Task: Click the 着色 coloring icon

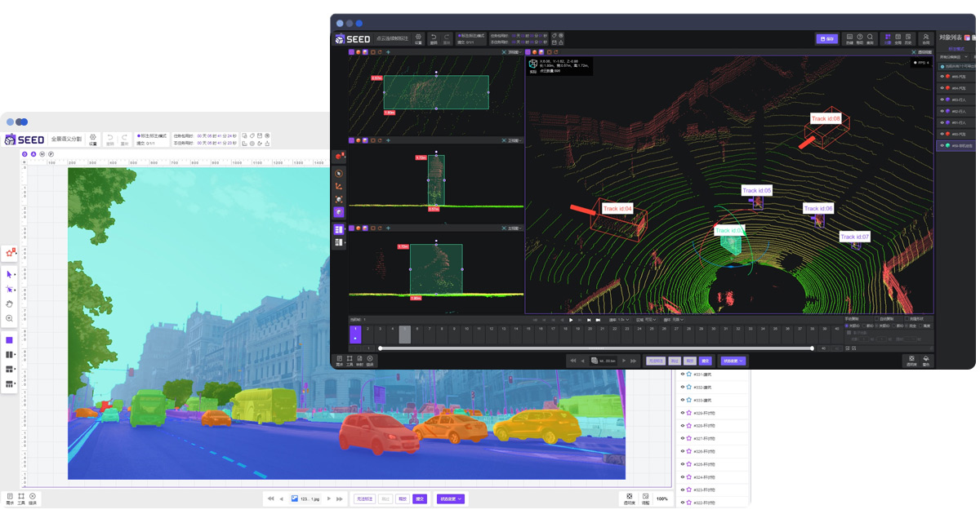Action: tap(926, 360)
